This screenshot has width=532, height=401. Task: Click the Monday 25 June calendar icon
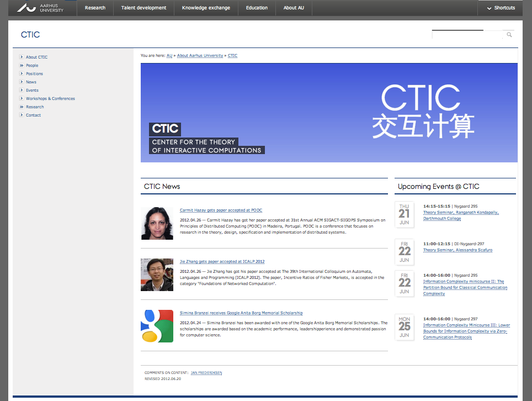[x=405, y=327]
